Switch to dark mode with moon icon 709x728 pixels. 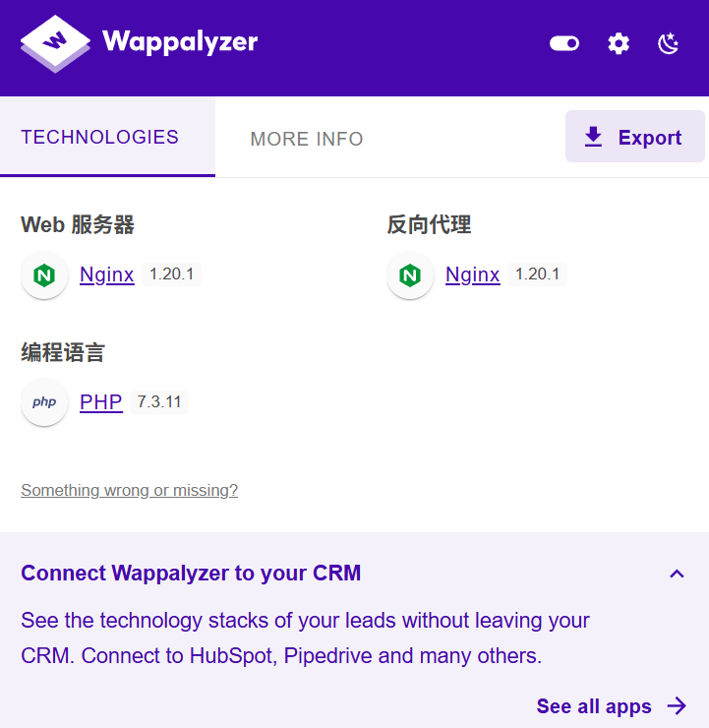click(669, 43)
